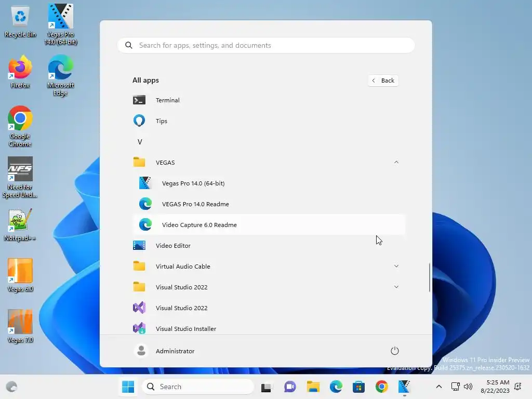This screenshot has height=399, width=532.
Task: Open the clock and date flyout
Action: pos(495,387)
